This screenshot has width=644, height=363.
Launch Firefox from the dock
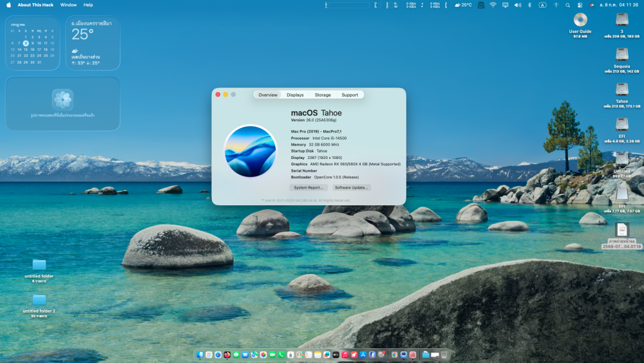(x=227, y=355)
